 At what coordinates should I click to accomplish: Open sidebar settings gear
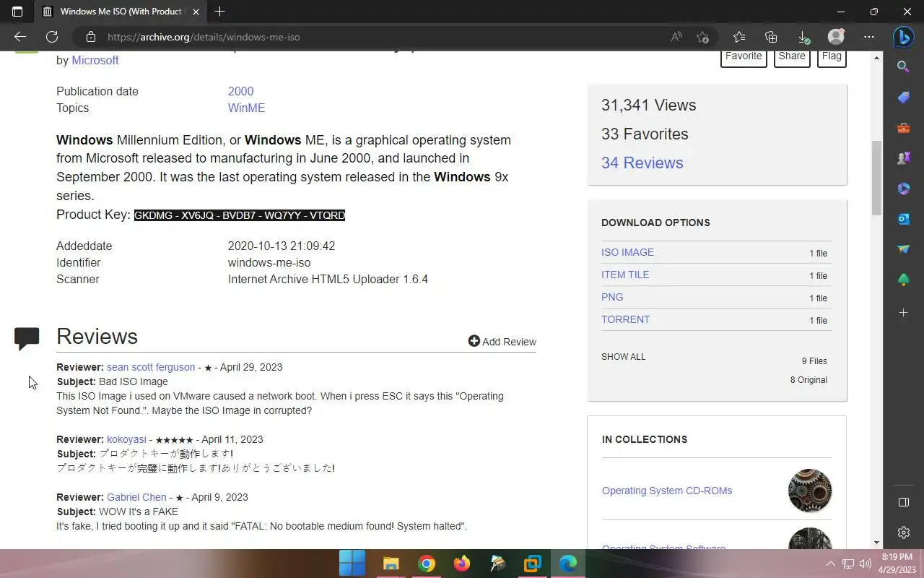pyautogui.click(x=903, y=532)
